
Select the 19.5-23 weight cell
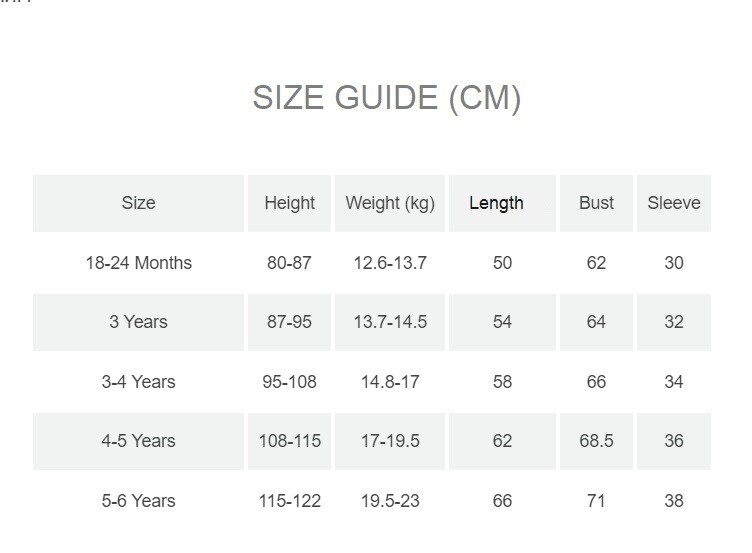pos(390,501)
